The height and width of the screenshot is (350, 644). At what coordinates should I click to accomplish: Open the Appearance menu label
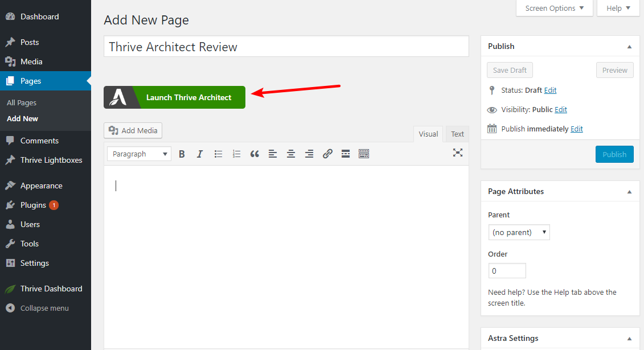[x=42, y=186]
